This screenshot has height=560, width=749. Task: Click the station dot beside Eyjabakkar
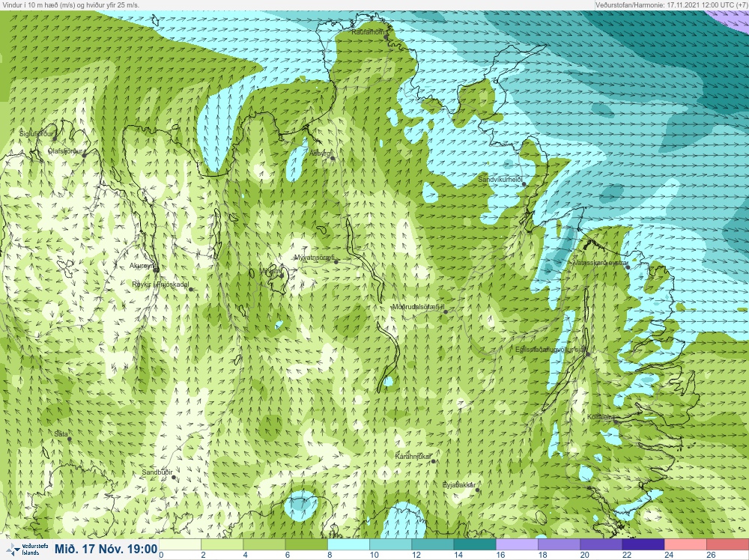pyautogui.click(x=477, y=490)
